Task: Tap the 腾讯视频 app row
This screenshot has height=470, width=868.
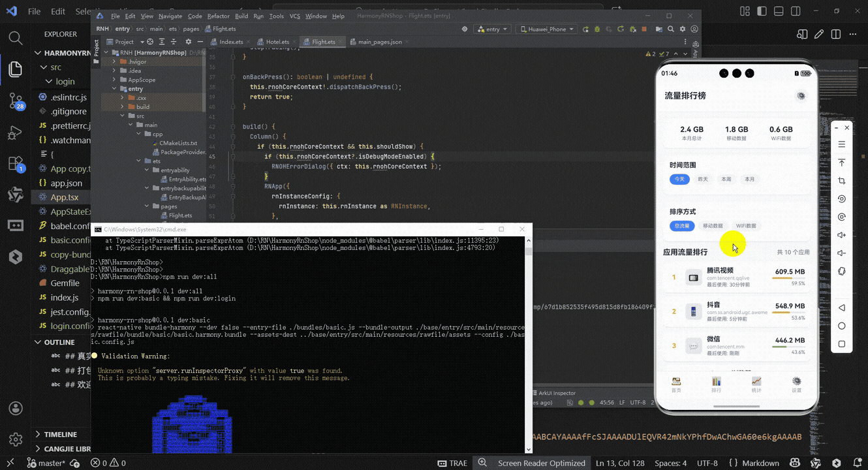Action: click(736, 277)
